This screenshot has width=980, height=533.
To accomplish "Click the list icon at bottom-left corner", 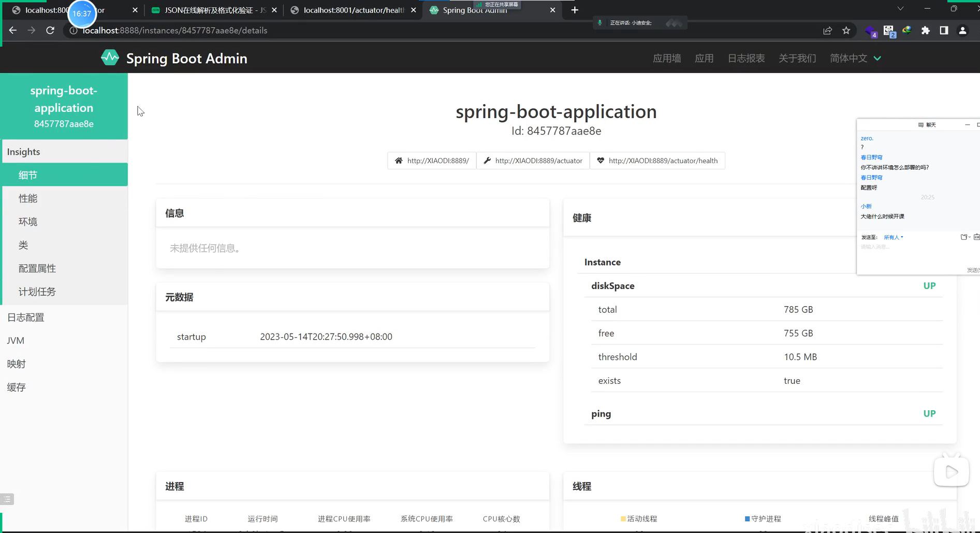I will (x=7, y=499).
